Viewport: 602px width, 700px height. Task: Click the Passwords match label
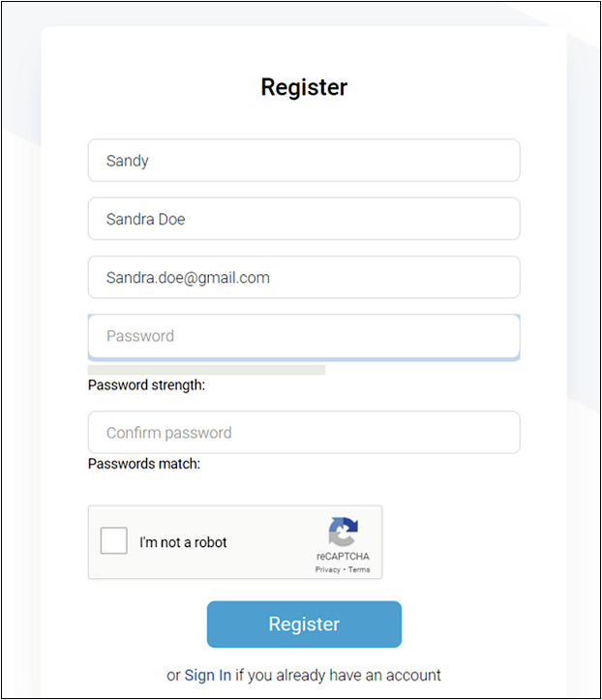coord(144,464)
